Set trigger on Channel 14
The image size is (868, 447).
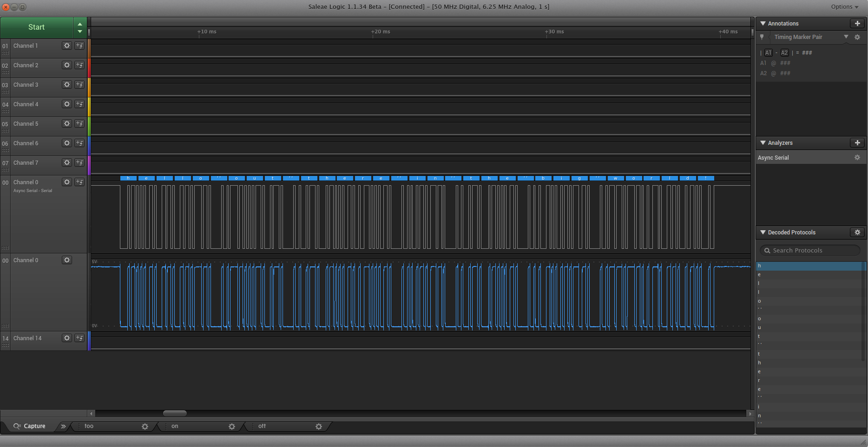click(x=79, y=338)
